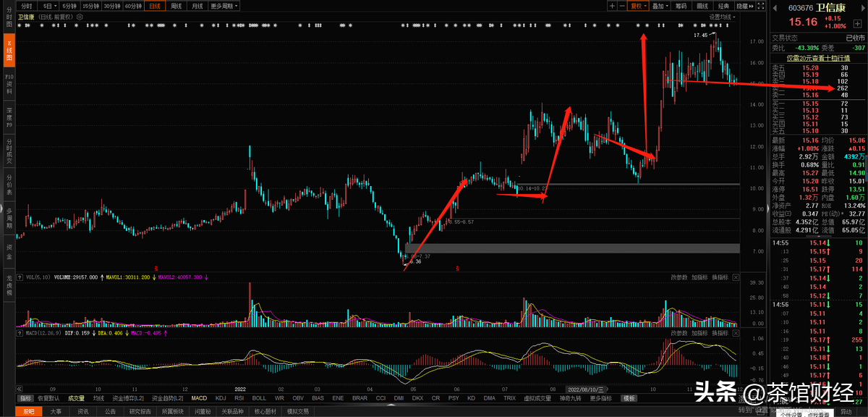Open 设置均线 dropdown
868x417 pixels.
[x=723, y=16]
